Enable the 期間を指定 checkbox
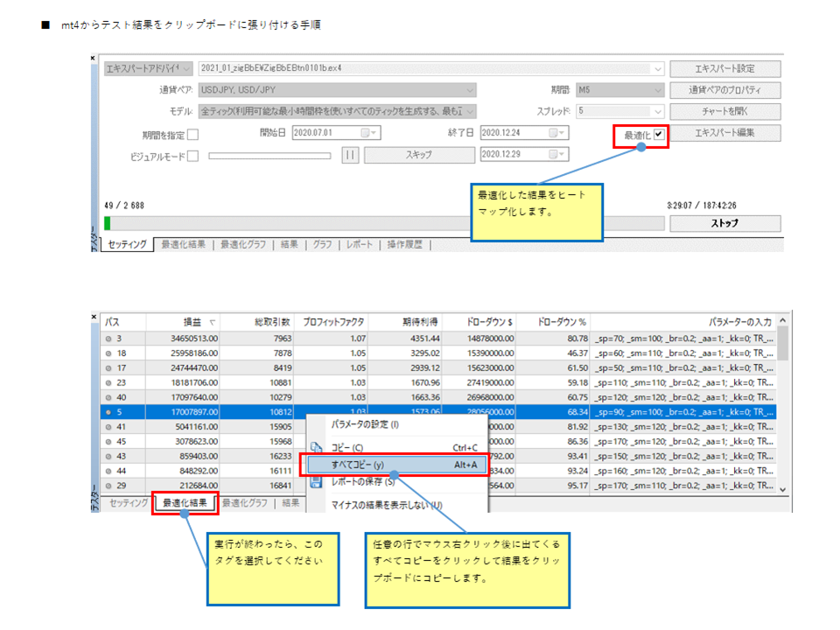 (x=192, y=135)
